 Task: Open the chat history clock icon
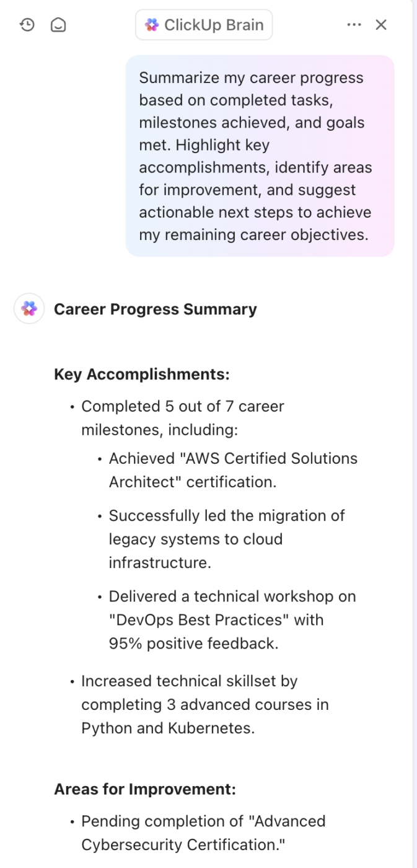pyautogui.click(x=27, y=25)
